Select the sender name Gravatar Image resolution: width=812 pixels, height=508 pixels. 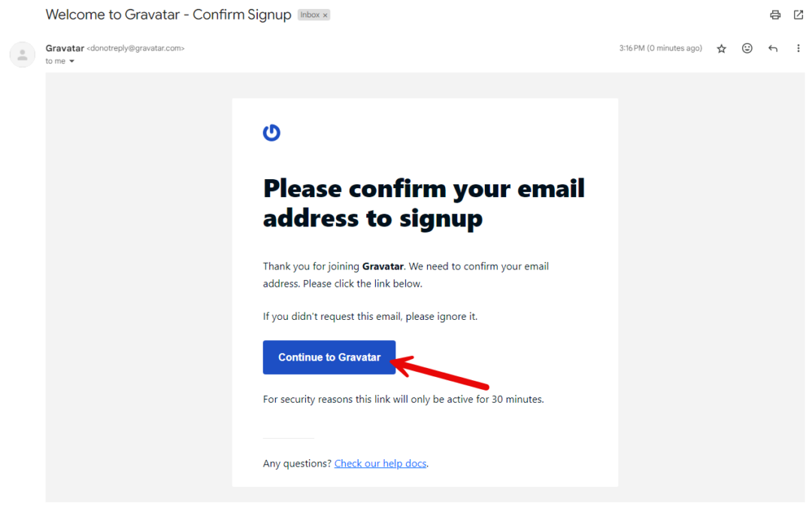[65, 48]
